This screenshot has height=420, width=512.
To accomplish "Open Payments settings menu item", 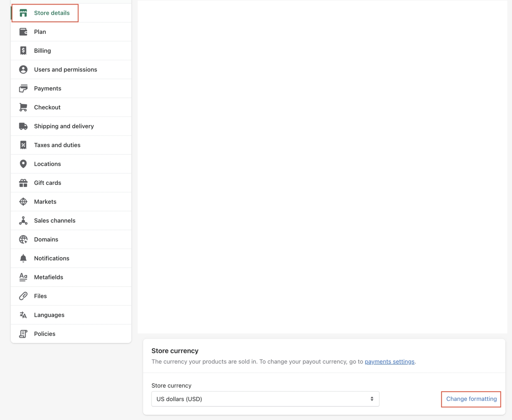I will coord(47,88).
